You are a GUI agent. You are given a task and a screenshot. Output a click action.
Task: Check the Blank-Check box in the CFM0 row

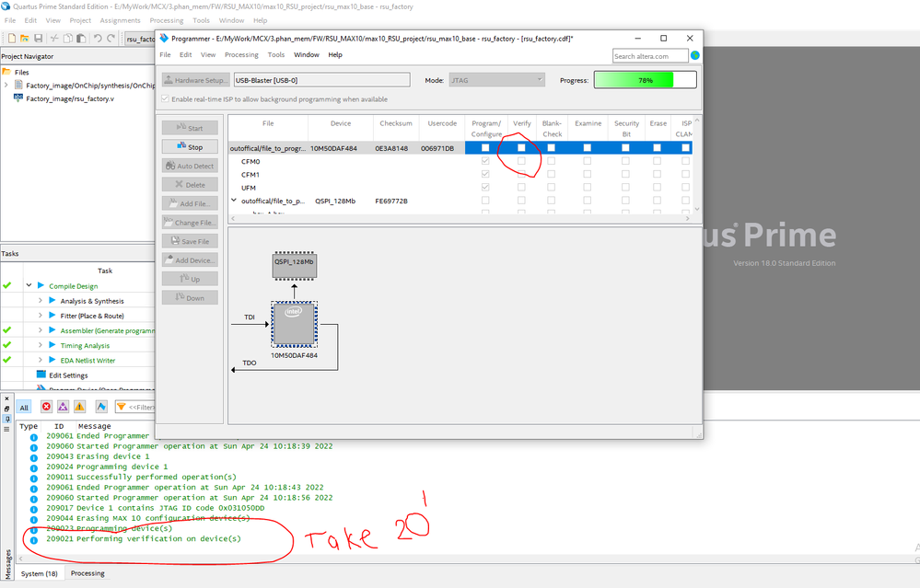click(552, 161)
